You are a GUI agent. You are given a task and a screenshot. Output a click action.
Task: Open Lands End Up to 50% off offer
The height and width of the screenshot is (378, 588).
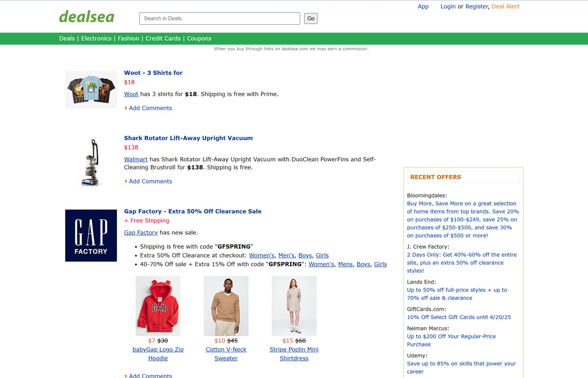pos(457,294)
